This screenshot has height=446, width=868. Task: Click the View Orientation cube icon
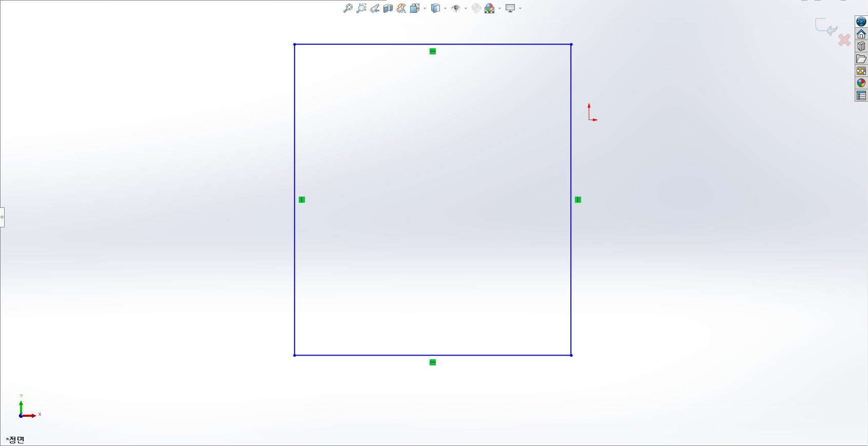click(415, 8)
